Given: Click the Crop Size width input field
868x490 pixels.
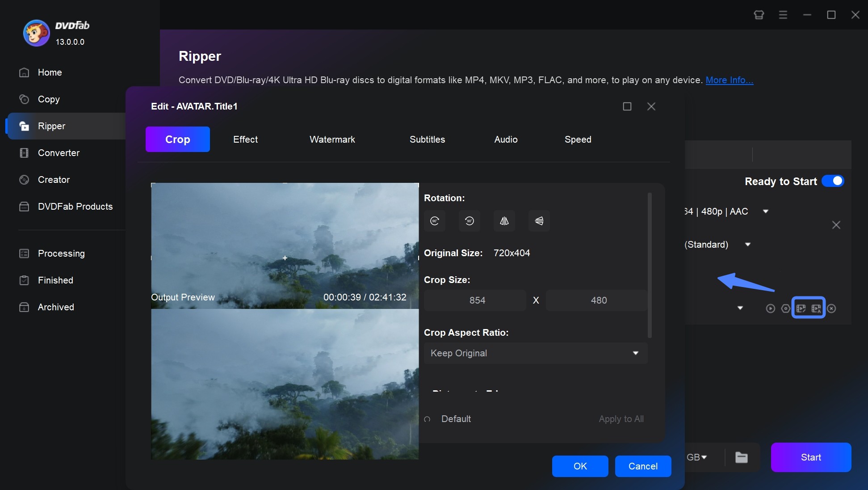Looking at the screenshot, I should pyautogui.click(x=476, y=300).
